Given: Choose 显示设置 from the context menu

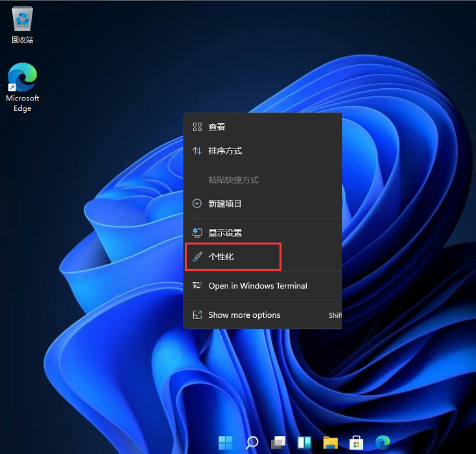Looking at the screenshot, I should tap(225, 233).
